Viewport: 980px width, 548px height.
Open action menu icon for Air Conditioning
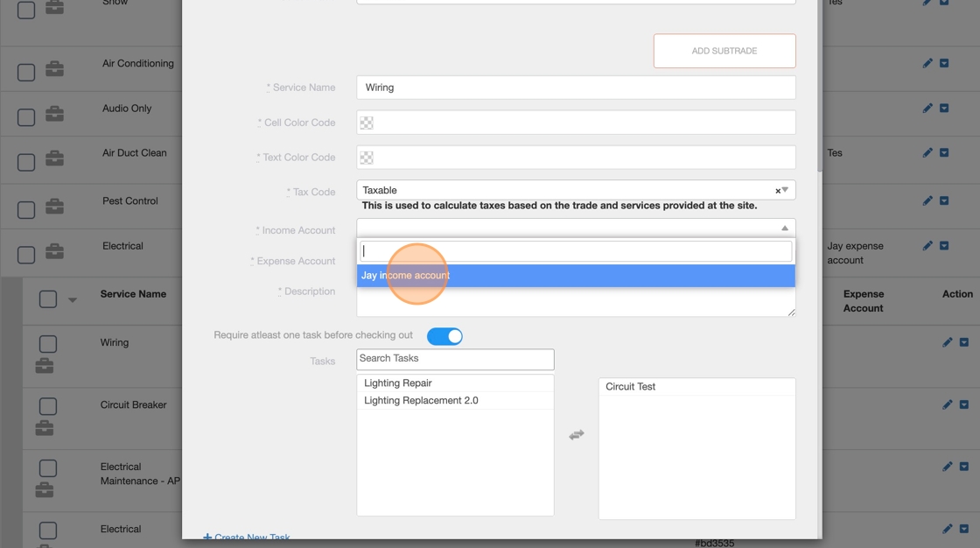click(944, 63)
